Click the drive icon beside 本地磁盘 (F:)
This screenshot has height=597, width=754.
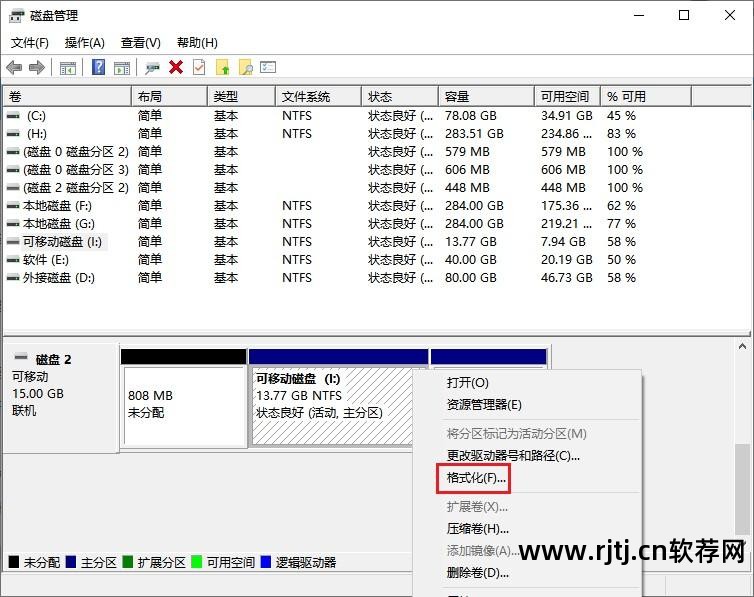coord(13,206)
